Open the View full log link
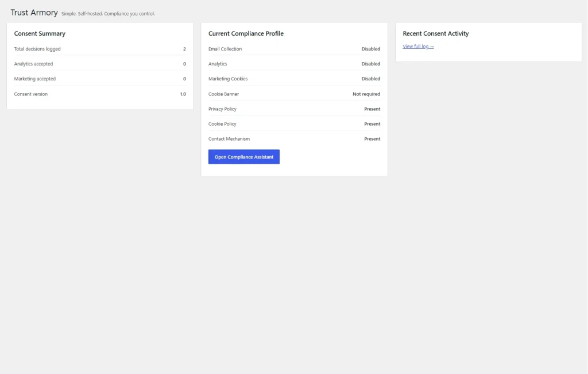Screen dimensions: 588x374 point(418,47)
